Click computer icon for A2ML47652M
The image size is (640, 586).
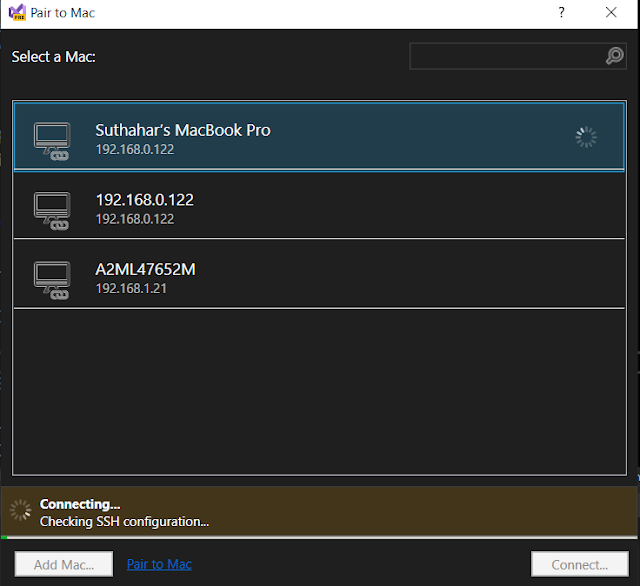[x=52, y=281]
